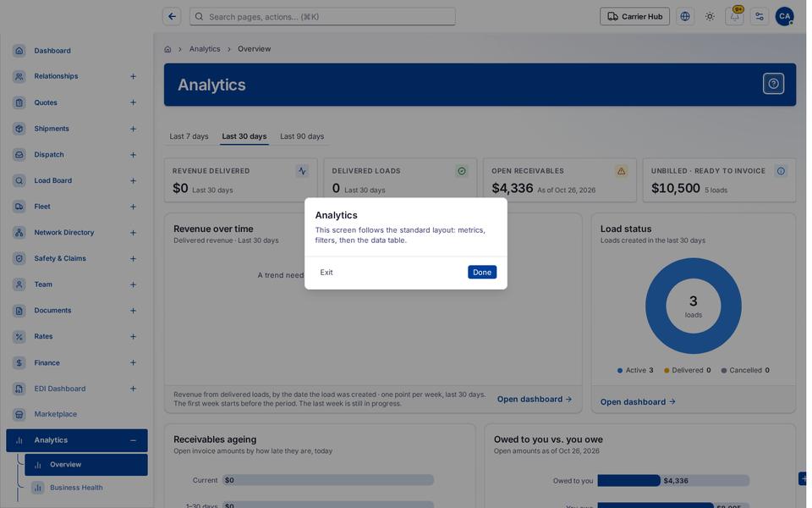Screen dimensions: 812x508
Task: Click the Load status donut chart
Action: tap(693, 306)
